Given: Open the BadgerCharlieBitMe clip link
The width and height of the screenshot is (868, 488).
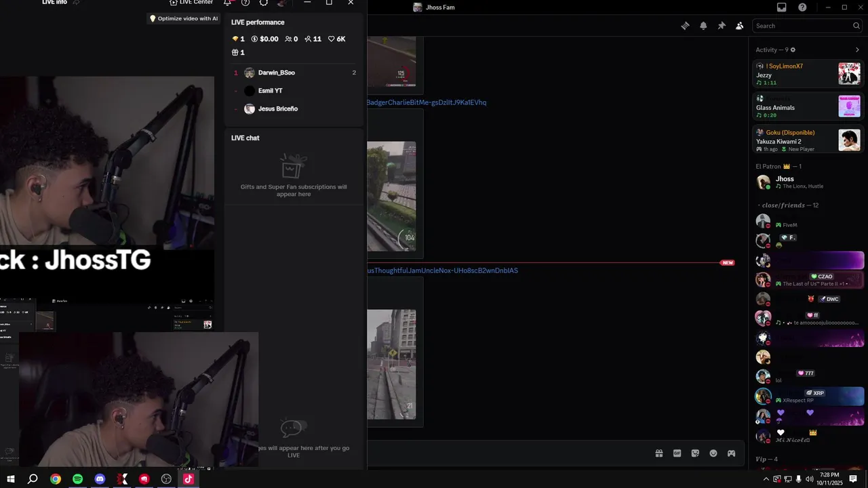Looking at the screenshot, I should coord(427,102).
